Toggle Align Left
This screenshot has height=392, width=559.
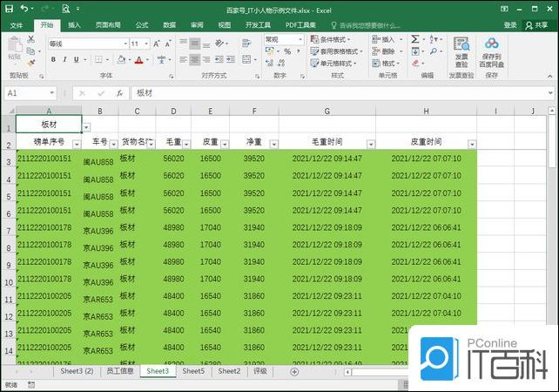click(x=183, y=59)
